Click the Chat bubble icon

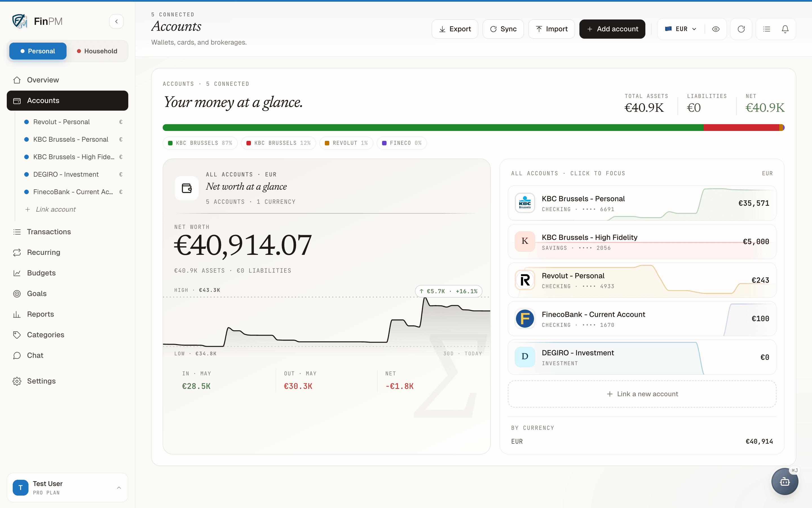[x=17, y=356]
